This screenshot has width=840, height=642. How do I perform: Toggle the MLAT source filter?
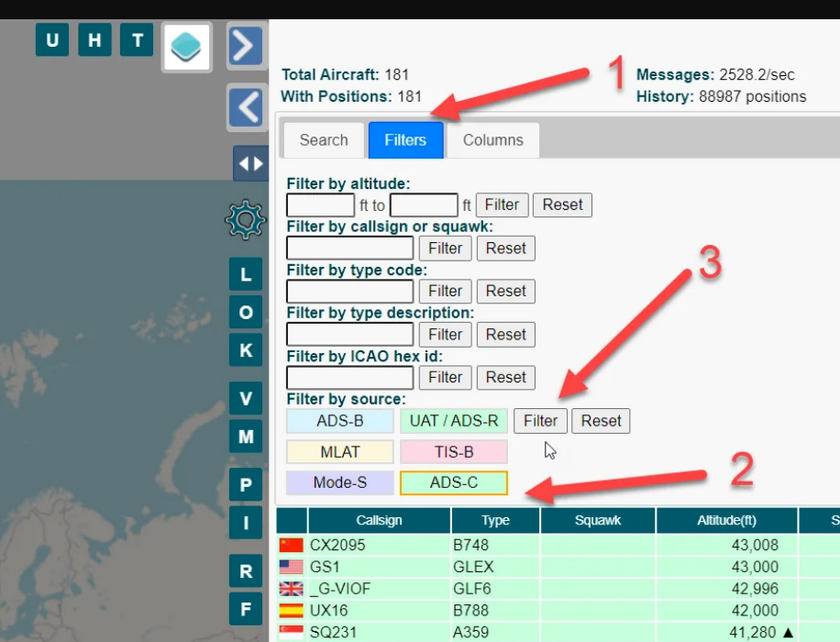coord(339,452)
